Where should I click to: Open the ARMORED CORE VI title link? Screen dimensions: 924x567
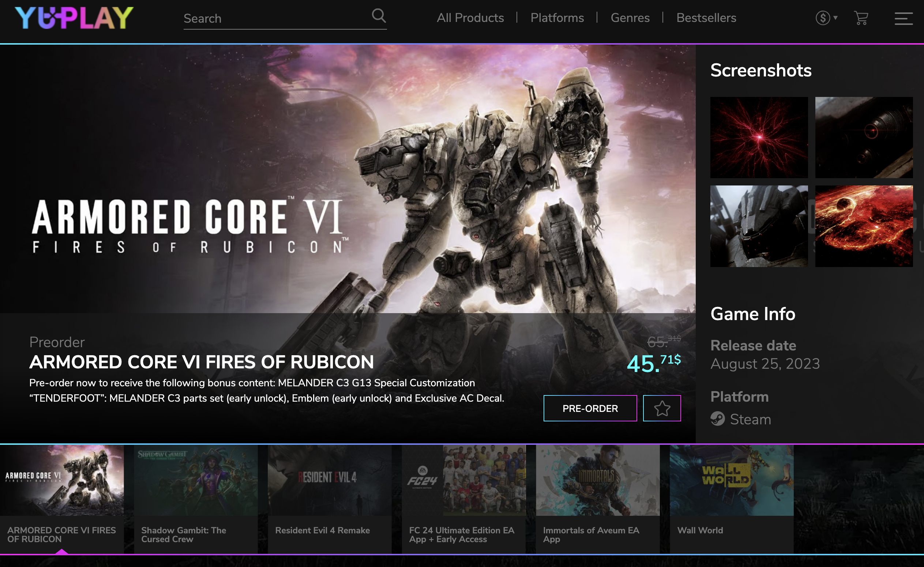(202, 362)
